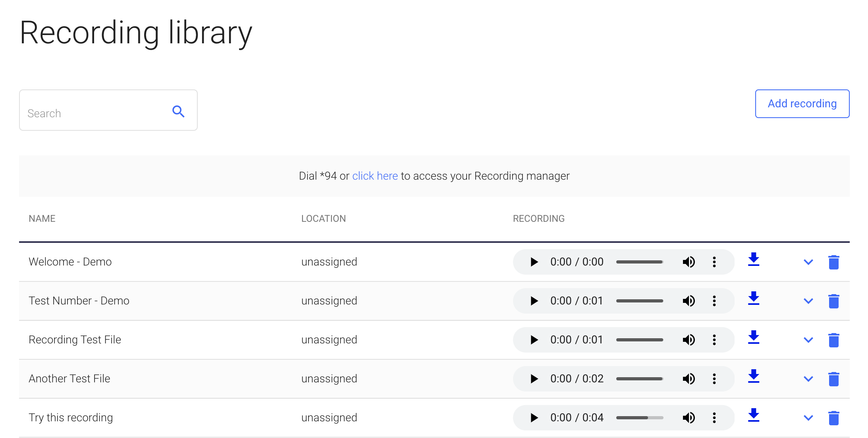The image size is (868, 438).
Task: Expand details for 'Recording Test File'
Action: click(x=809, y=340)
